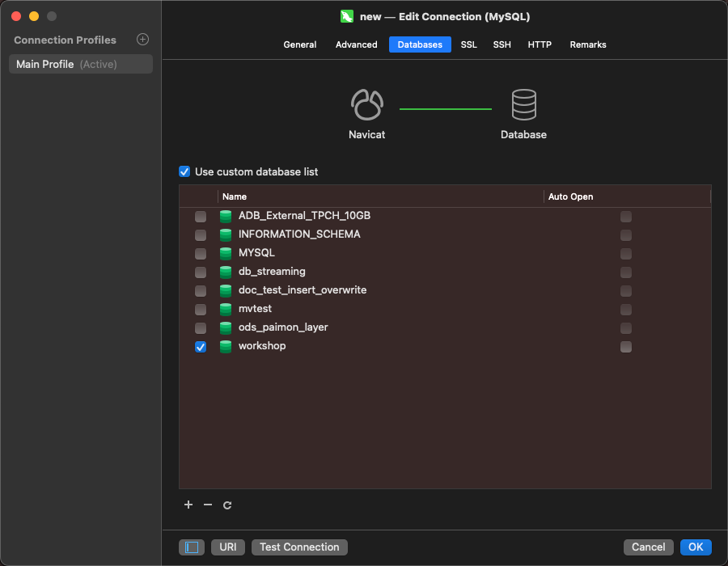728x566 pixels.
Task: Select the ADB_External_TPCH_10GB row name
Action: pos(304,216)
